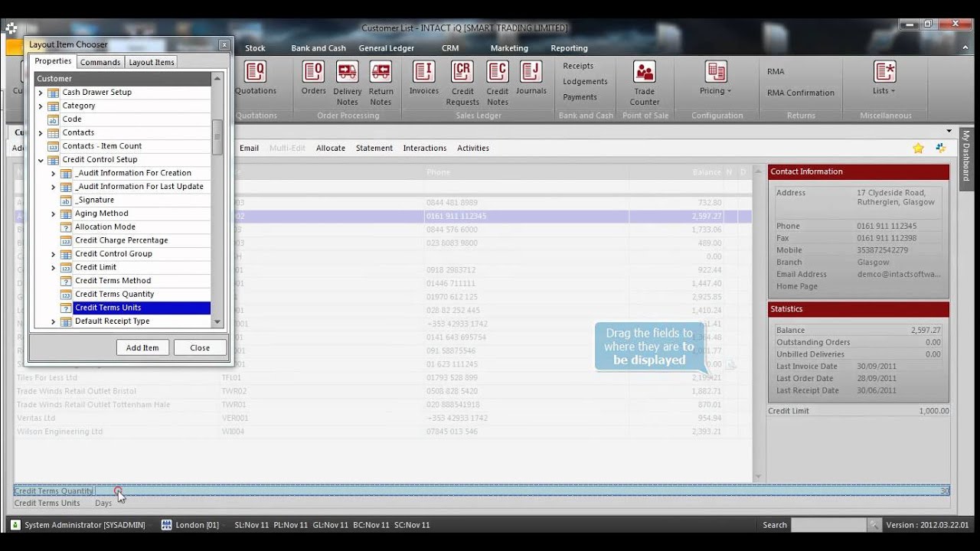The width and height of the screenshot is (980, 551).
Task: Click the gold star favorites icon
Action: click(x=918, y=148)
